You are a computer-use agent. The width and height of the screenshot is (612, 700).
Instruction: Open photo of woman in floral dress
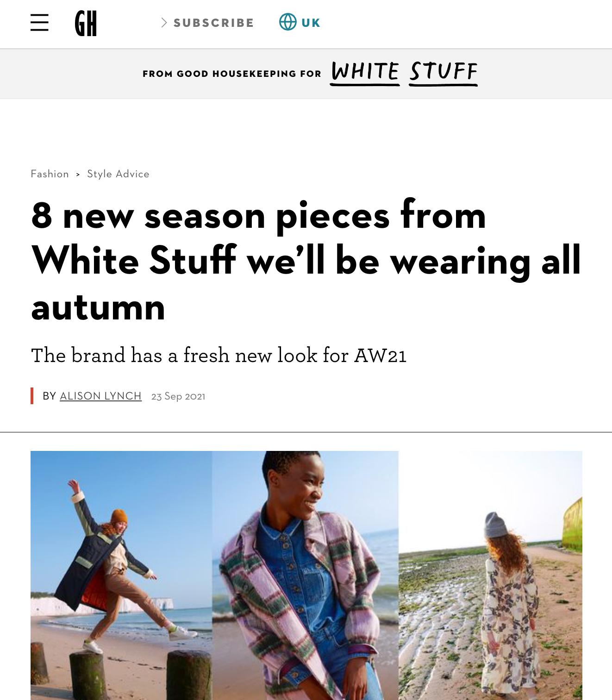(490, 575)
